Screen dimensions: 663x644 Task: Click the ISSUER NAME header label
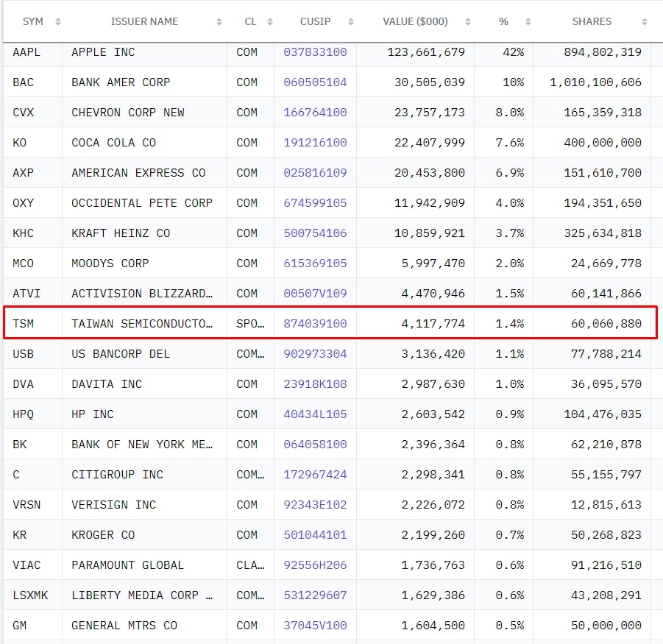(144, 21)
